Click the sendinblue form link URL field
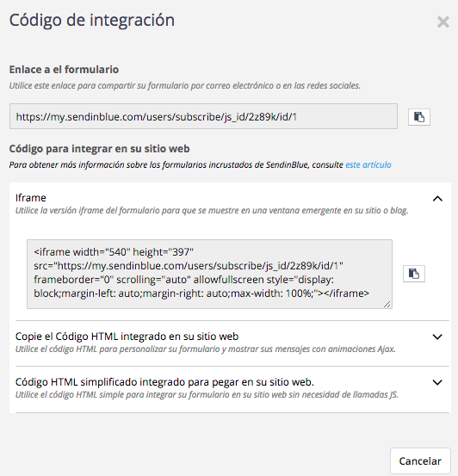Image resolution: width=458 pixels, height=476 pixels. coord(203,116)
